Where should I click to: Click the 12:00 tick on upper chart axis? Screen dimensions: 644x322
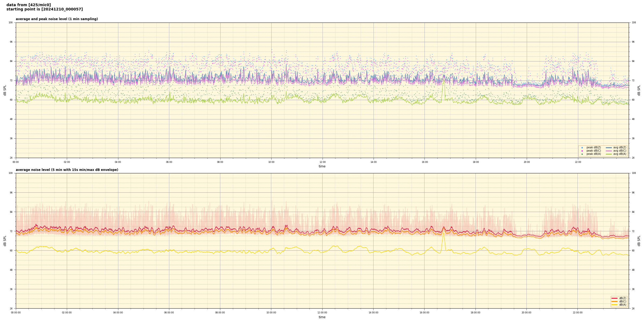[322, 162]
